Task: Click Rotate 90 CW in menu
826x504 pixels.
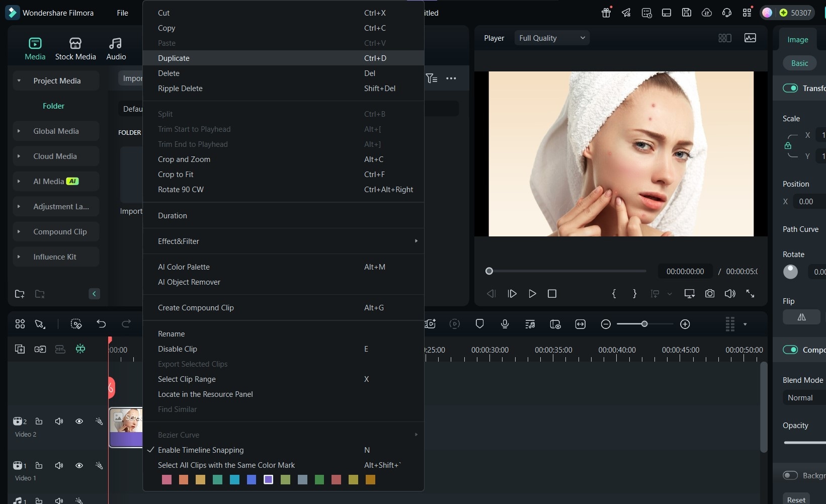Action: click(283, 189)
